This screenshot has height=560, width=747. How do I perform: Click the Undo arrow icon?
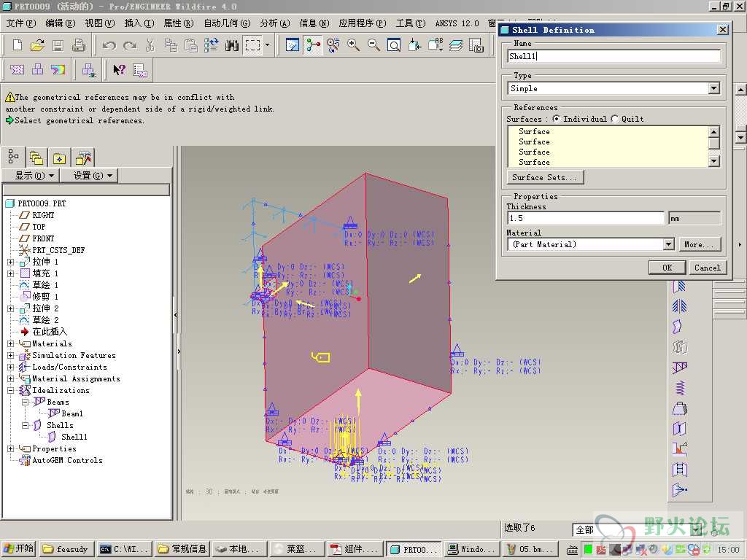pyautogui.click(x=109, y=45)
